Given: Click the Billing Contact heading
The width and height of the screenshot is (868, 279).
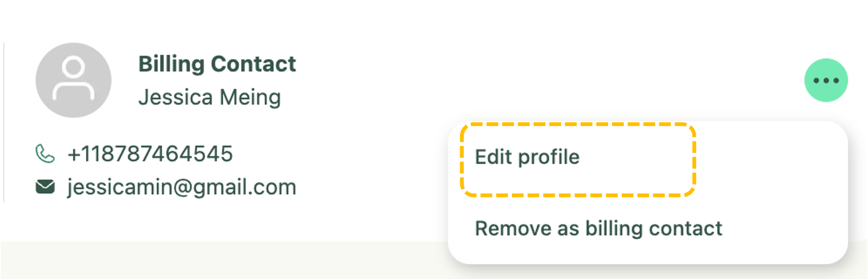Looking at the screenshot, I should [217, 64].
